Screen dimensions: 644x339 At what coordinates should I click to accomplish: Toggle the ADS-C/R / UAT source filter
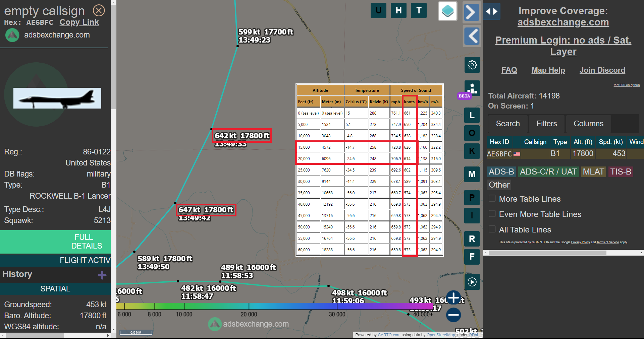[x=548, y=172]
